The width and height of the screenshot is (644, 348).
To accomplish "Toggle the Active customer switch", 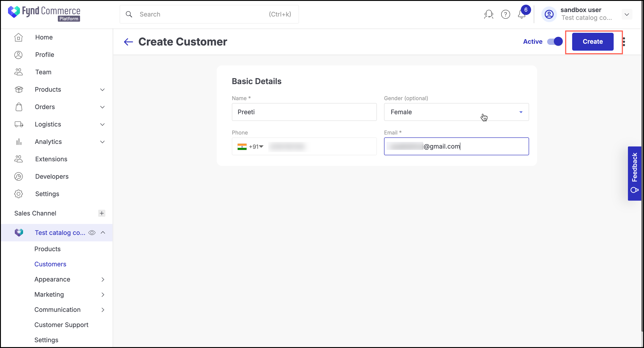I will 555,41.
